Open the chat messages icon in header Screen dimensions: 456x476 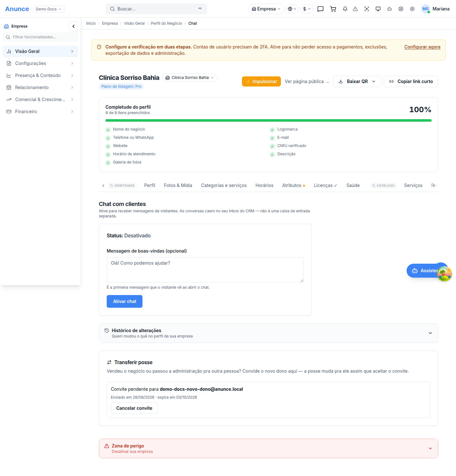pyautogui.click(x=320, y=9)
